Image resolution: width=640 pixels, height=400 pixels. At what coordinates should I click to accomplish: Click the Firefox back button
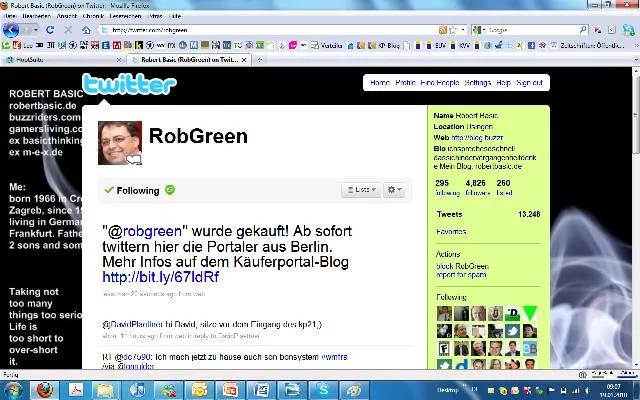(x=11, y=30)
